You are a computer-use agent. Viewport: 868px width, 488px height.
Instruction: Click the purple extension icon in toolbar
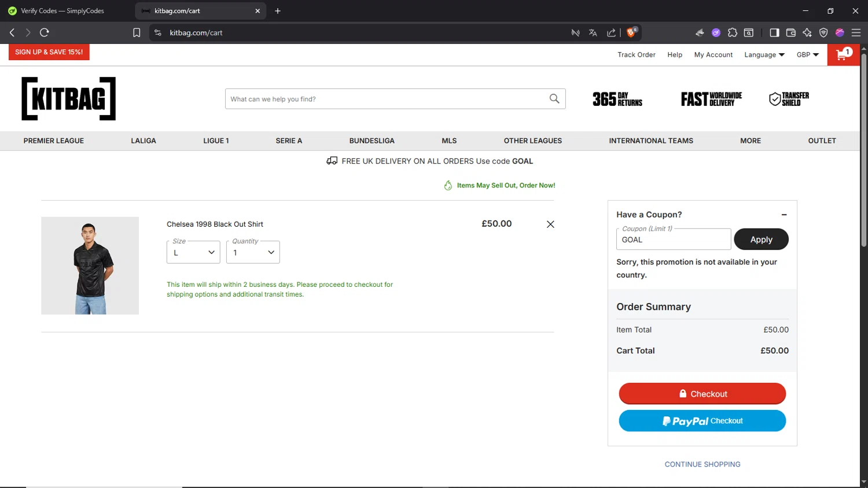[x=716, y=33]
